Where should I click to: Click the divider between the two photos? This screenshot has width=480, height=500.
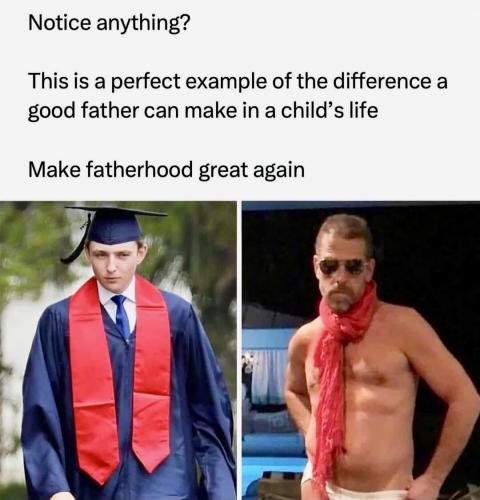tap(239, 351)
